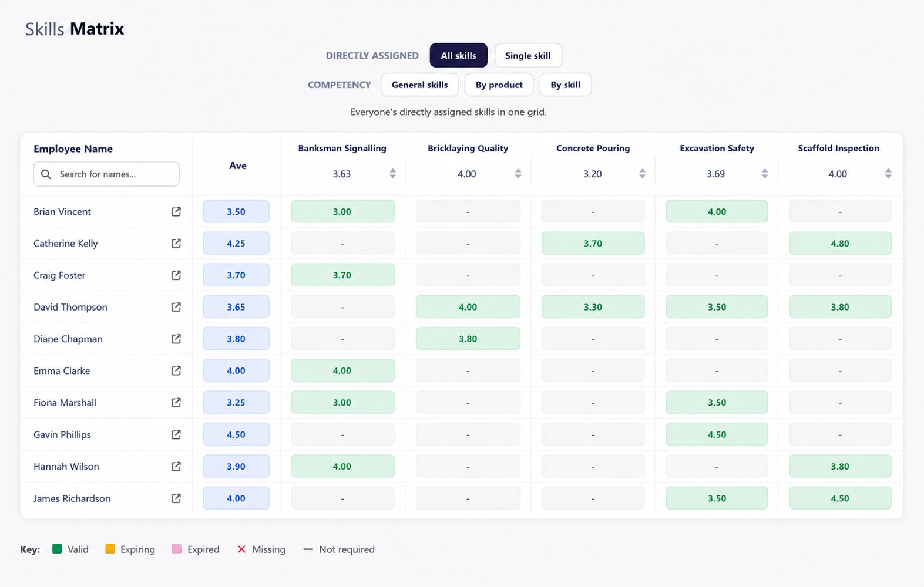924x587 pixels.
Task: Open David Thompson's profile link icon
Action: tap(176, 307)
